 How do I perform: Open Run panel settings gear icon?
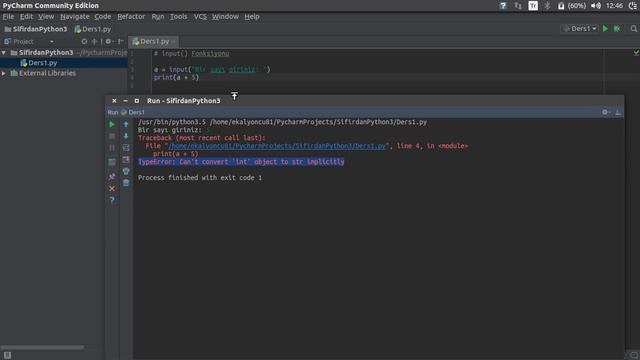coord(606,112)
